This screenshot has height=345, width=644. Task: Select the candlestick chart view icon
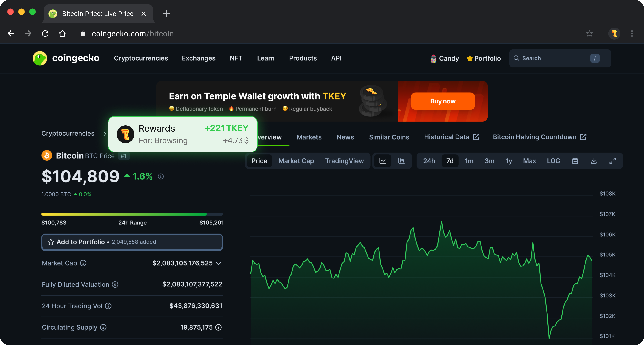point(401,161)
